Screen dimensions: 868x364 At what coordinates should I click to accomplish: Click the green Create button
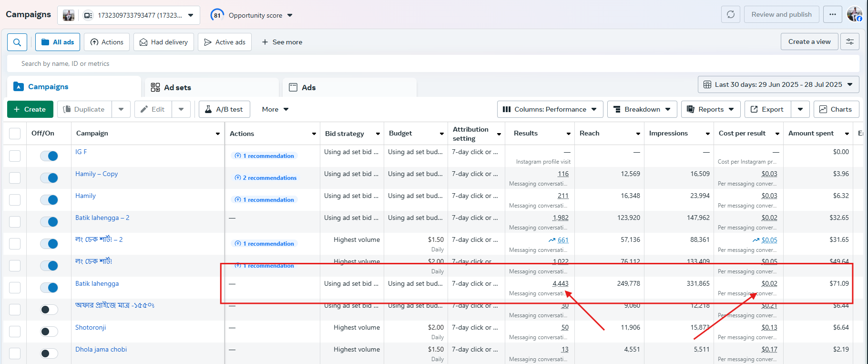point(30,109)
